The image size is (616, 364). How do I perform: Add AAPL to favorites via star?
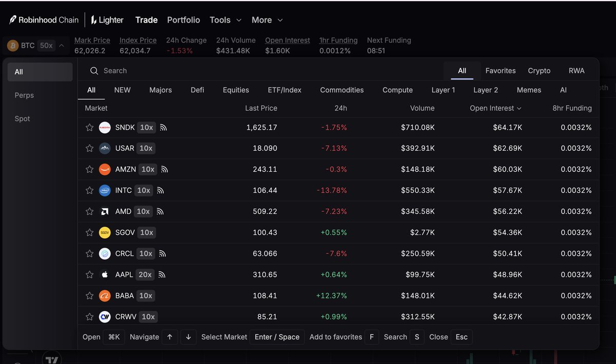(x=89, y=274)
